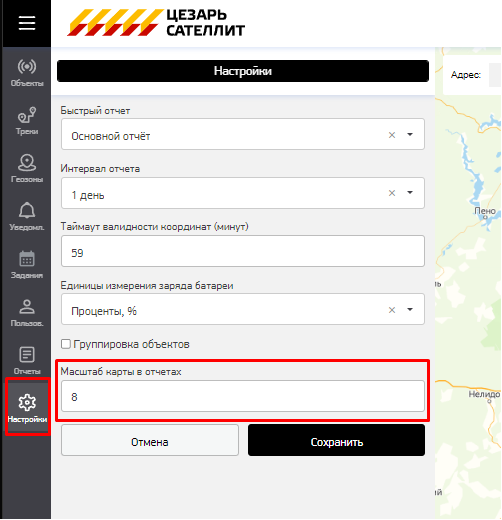502x520 pixels.
Task: Clear the Проценты, % selection
Action: [392, 310]
